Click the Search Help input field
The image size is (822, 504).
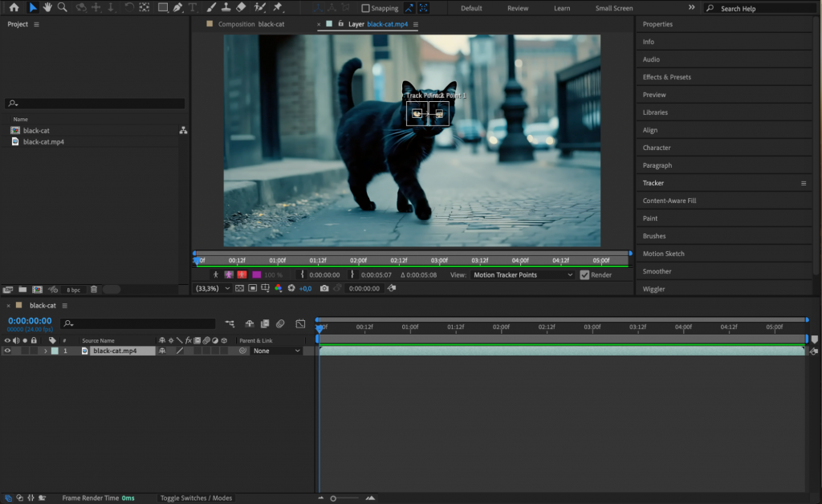pyautogui.click(x=759, y=8)
